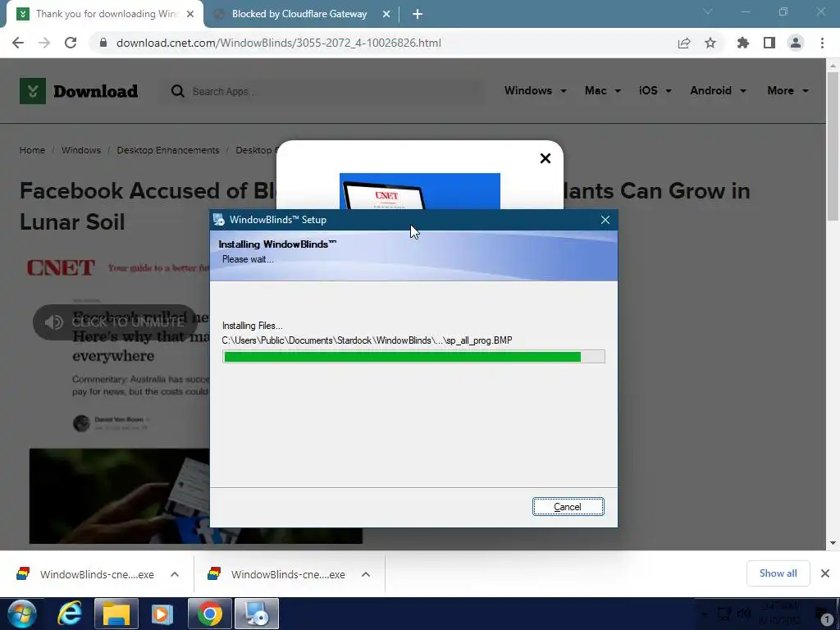The width and height of the screenshot is (840, 630).
Task: Close the Blocked by Cloudflare Gateway tab
Action: click(x=386, y=15)
